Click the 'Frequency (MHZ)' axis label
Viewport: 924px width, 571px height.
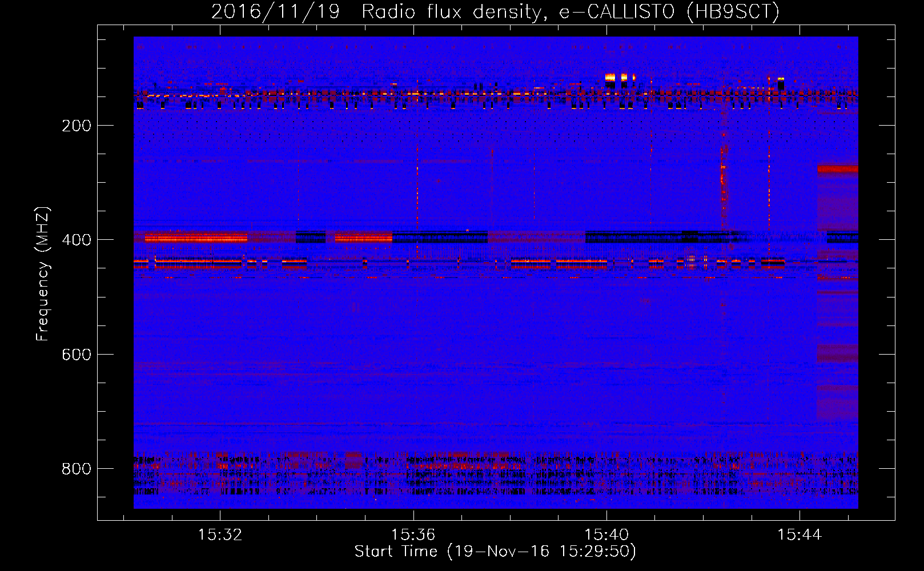43,274
